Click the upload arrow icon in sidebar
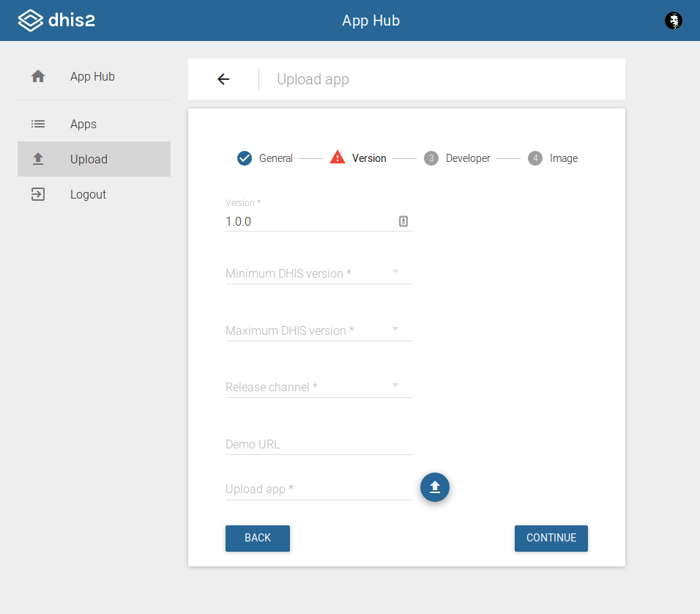 (x=38, y=159)
